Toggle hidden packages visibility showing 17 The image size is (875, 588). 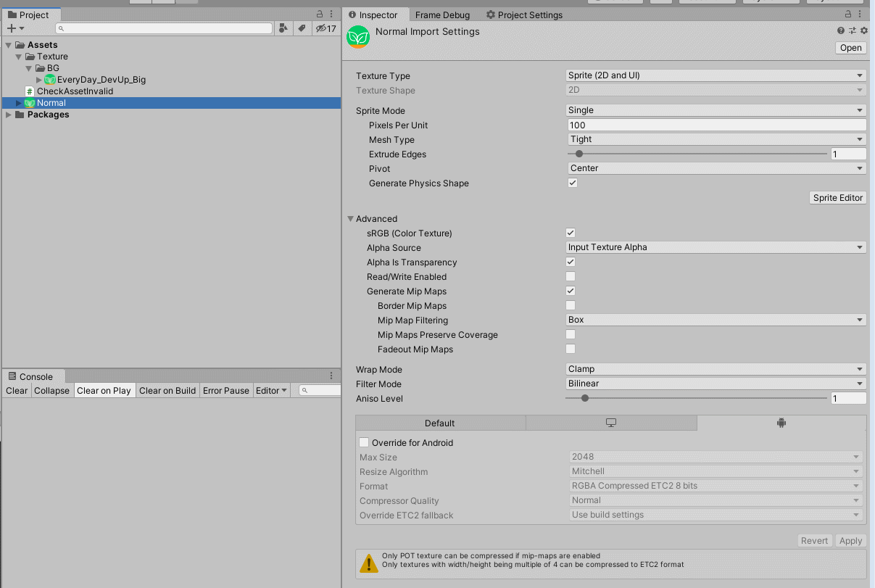click(x=325, y=28)
